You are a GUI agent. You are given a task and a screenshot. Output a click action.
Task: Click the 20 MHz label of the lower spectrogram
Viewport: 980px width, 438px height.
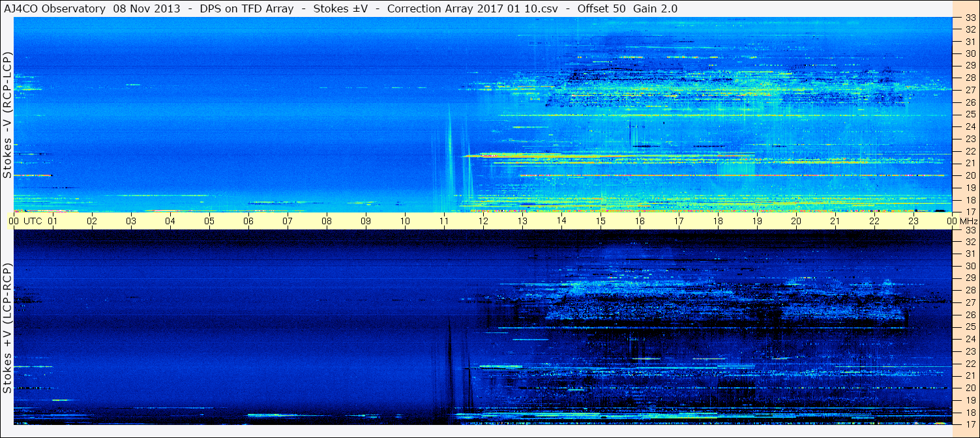click(x=970, y=388)
